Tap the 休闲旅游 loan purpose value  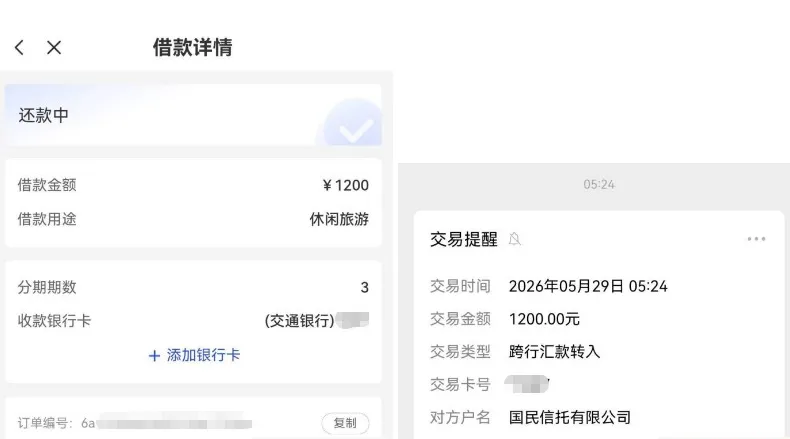pos(339,219)
